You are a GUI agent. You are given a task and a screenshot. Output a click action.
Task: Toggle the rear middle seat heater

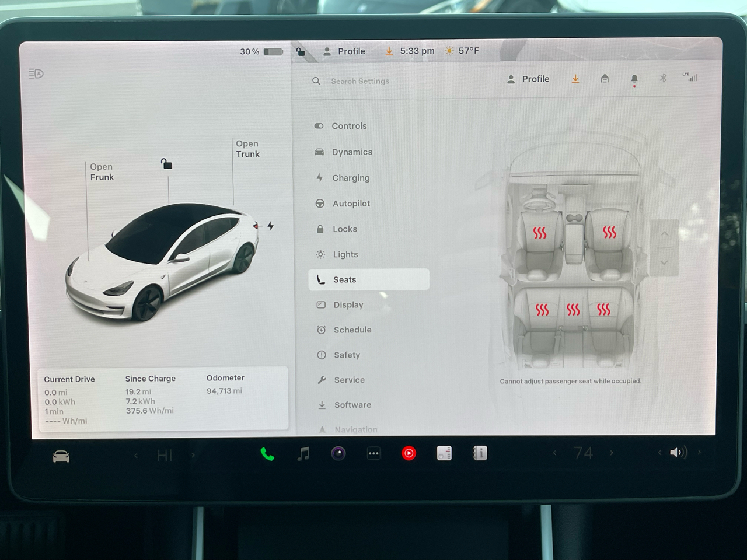573,310
